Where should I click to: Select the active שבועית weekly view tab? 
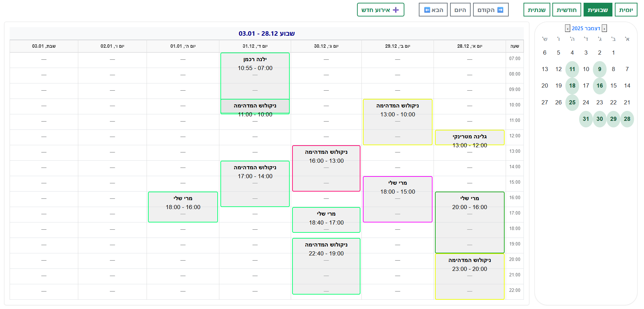598,10
